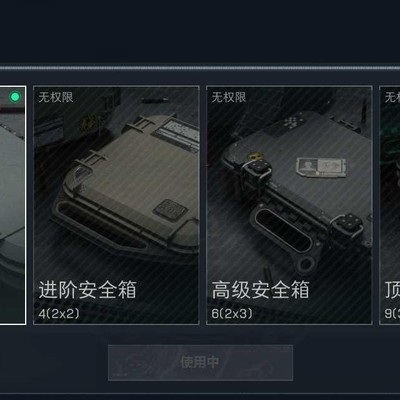Select the 进阶安全箱 card title
The height and width of the screenshot is (400, 400).
(88, 290)
